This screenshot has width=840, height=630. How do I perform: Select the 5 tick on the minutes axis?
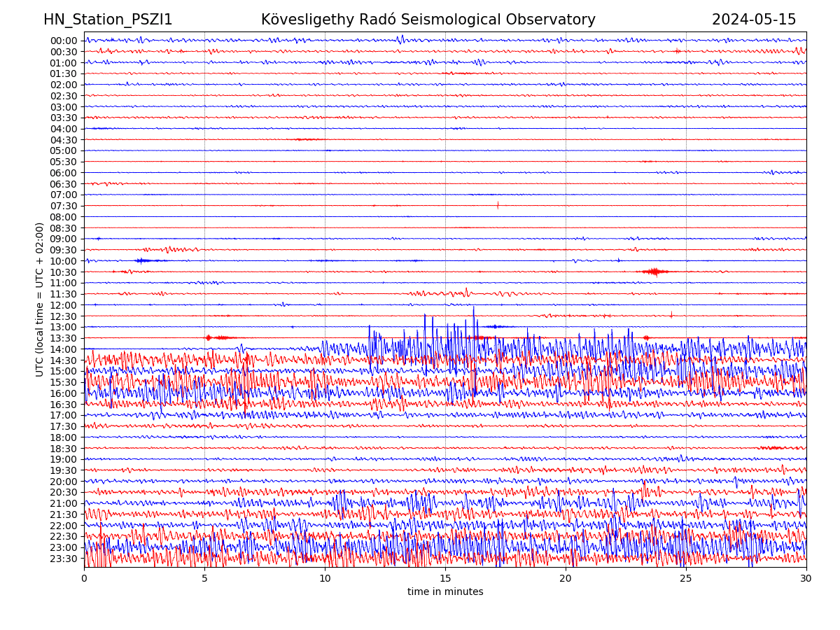[x=204, y=579]
